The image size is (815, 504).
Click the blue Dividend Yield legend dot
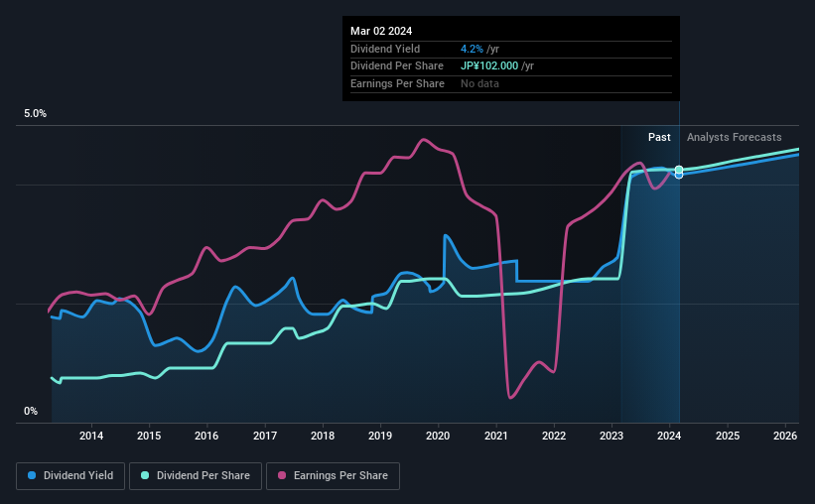tap(32, 475)
